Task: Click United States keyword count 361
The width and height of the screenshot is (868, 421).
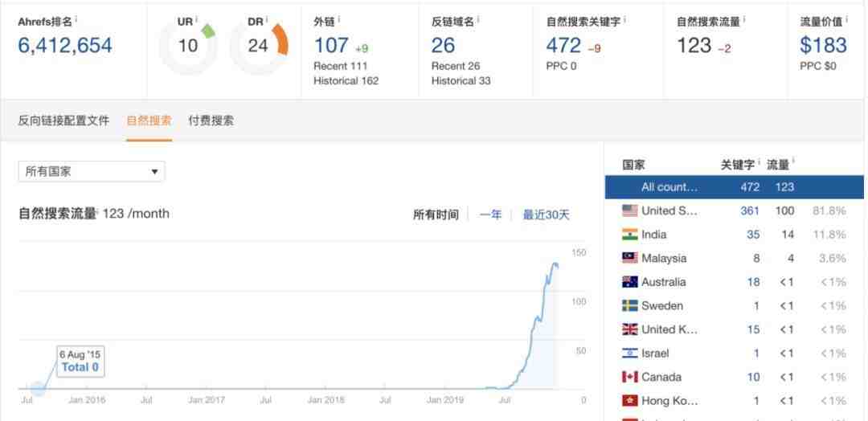Action: [x=750, y=210]
